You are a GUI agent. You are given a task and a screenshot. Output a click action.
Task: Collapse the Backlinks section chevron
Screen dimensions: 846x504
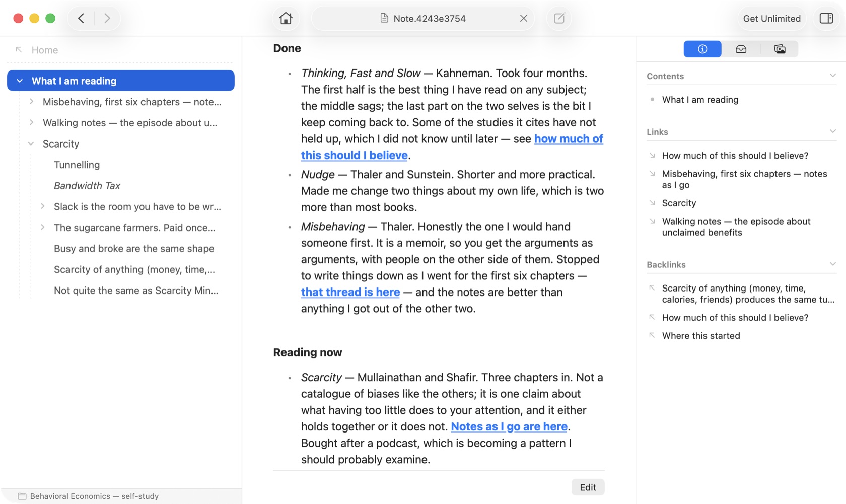coord(832,264)
